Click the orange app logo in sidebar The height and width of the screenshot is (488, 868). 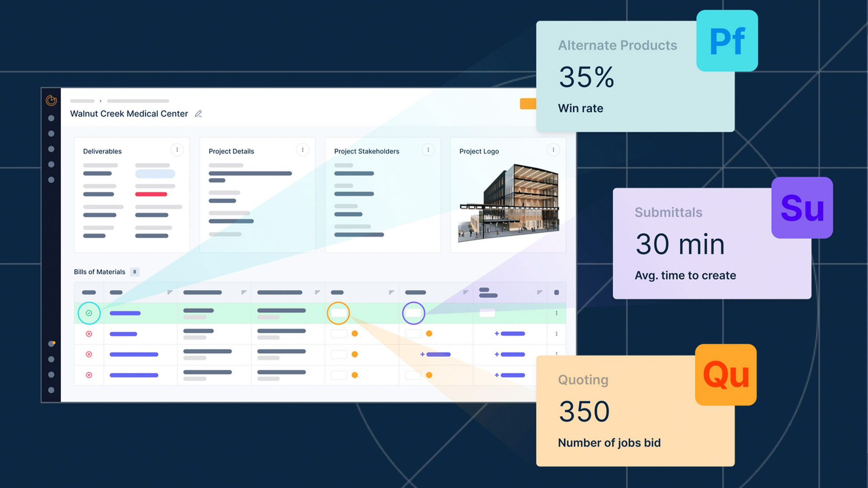point(51,100)
